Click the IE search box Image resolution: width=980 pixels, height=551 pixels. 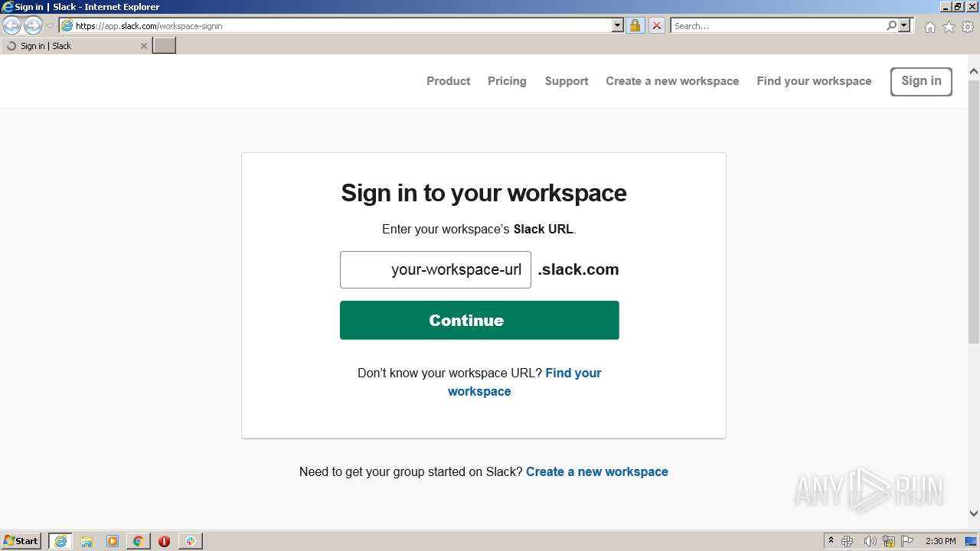[777, 25]
